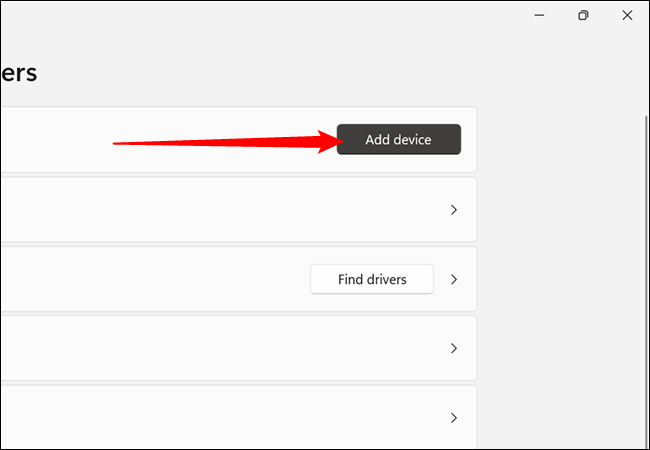650x450 pixels.
Task: Close the Settings window
Action: click(x=629, y=15)
